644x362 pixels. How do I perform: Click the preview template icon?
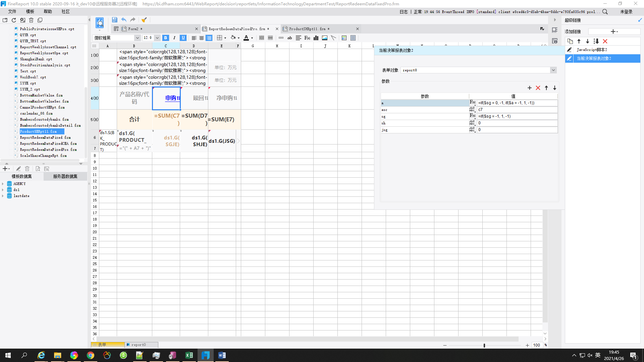point(100,23)
